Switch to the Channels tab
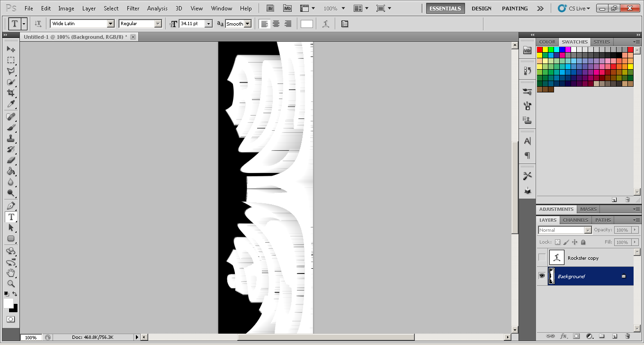This screenshot has width=644, height=345. tap(575, 220)
